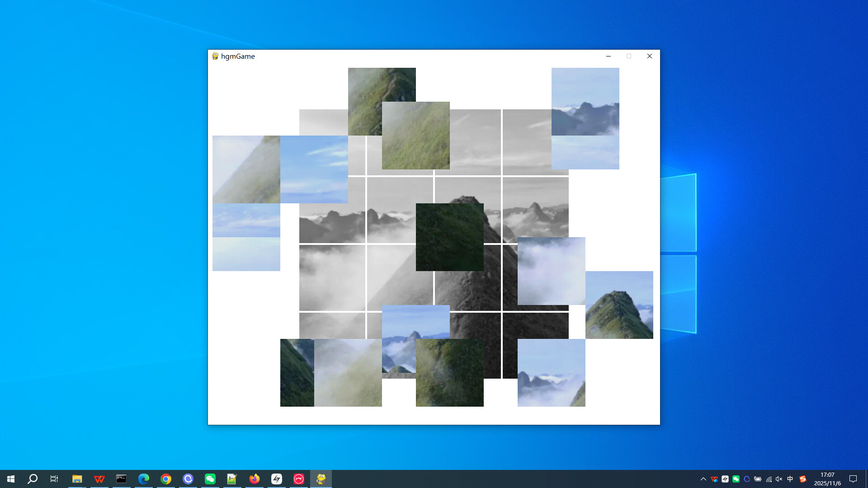Switch the Chinese input method indicator
This screenshot has width=868, height=488.
click(x=790, y=479)
